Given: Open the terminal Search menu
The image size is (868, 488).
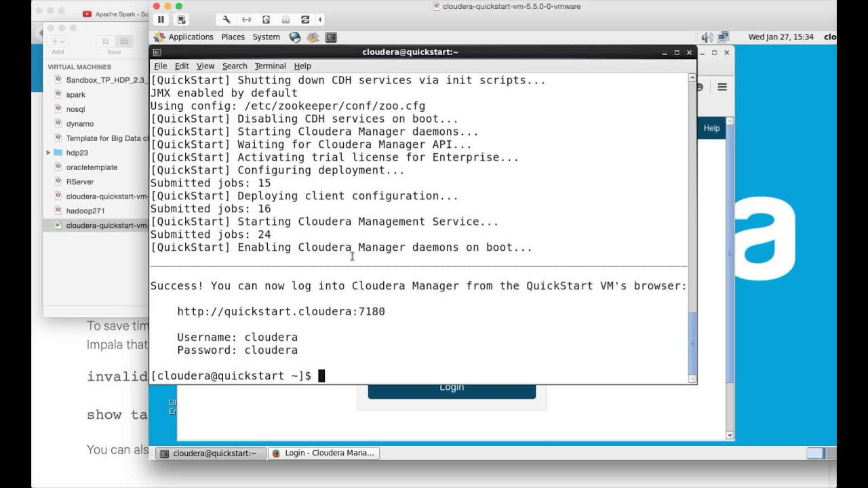Looking at the screenshot, I should 235,66.
